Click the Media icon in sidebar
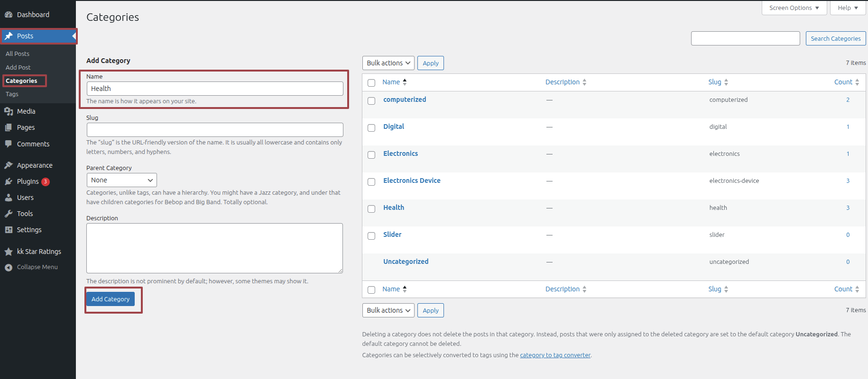Screen dimensions: 868x379 9,111
